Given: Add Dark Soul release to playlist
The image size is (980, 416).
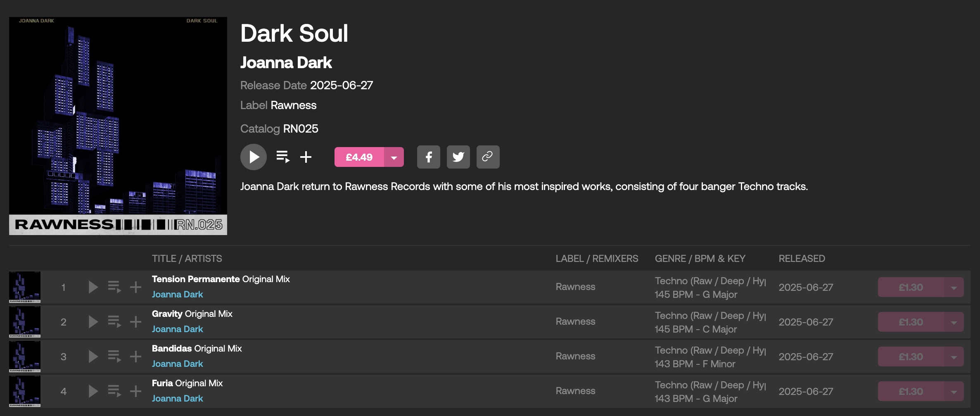Looking at the screenshot, I should pos(306,157).
